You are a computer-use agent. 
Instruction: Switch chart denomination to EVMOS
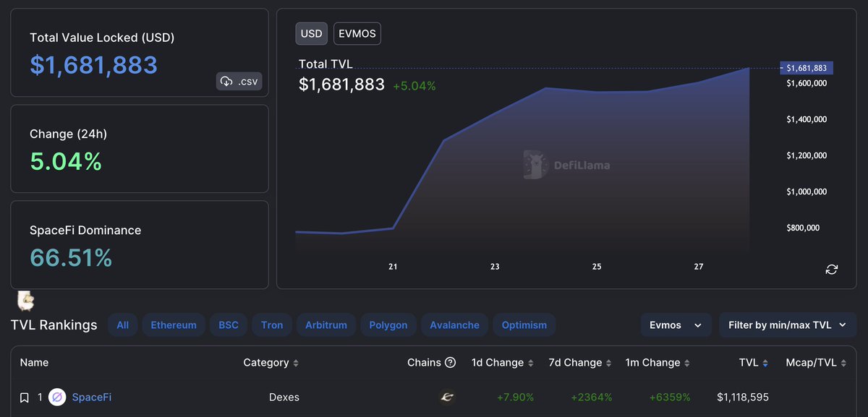(x=357, y=34)
